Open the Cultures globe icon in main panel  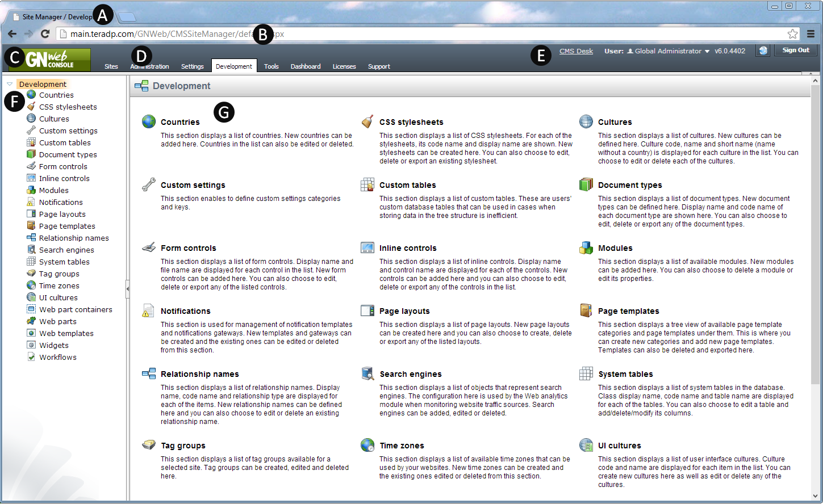[586, 121]
